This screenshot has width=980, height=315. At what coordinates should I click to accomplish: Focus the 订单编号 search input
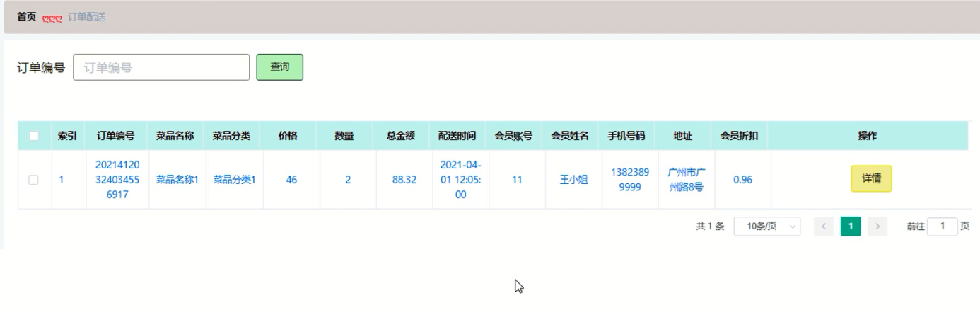tap(162, 68)
